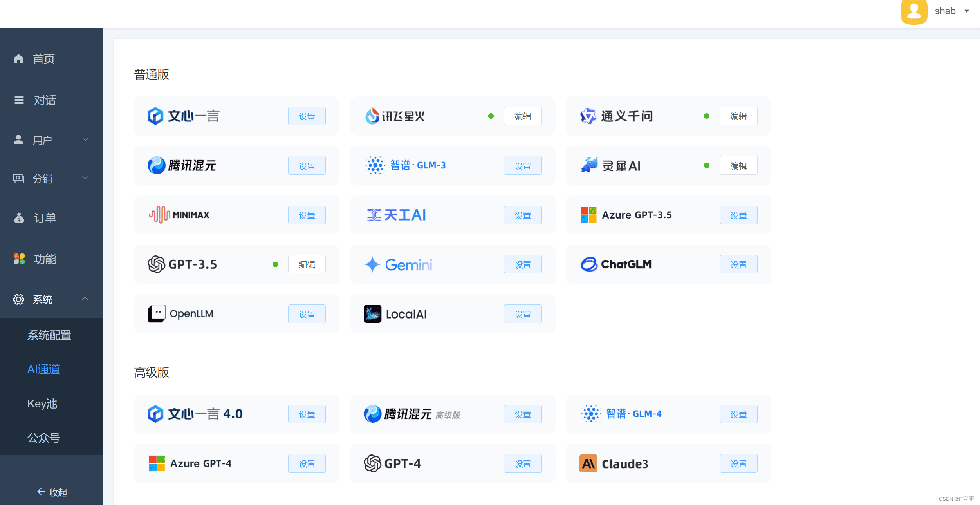Viewport: 980px width, 505px height.
Task: Open 对话 menu item
Action: [x=45, y=100]
